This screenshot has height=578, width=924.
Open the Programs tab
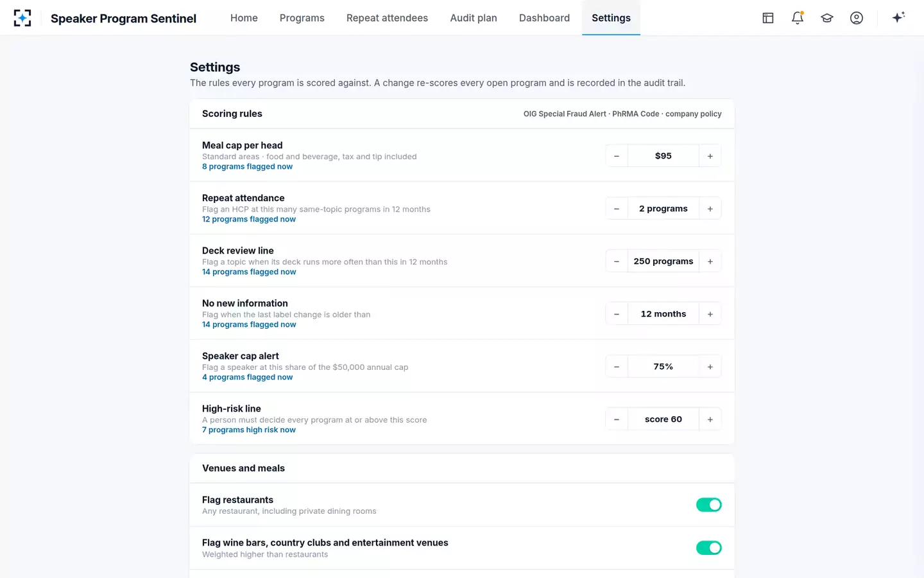pos(302,18)
